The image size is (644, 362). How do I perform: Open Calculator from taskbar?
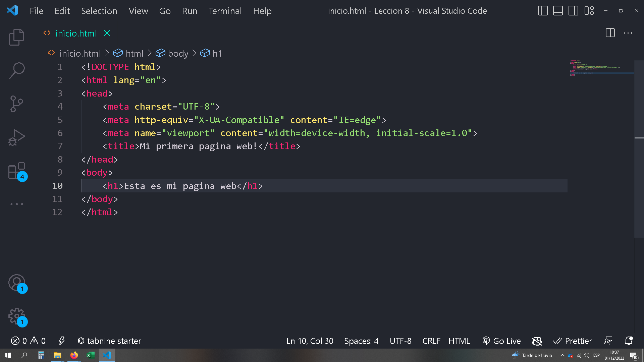(41, 355)
